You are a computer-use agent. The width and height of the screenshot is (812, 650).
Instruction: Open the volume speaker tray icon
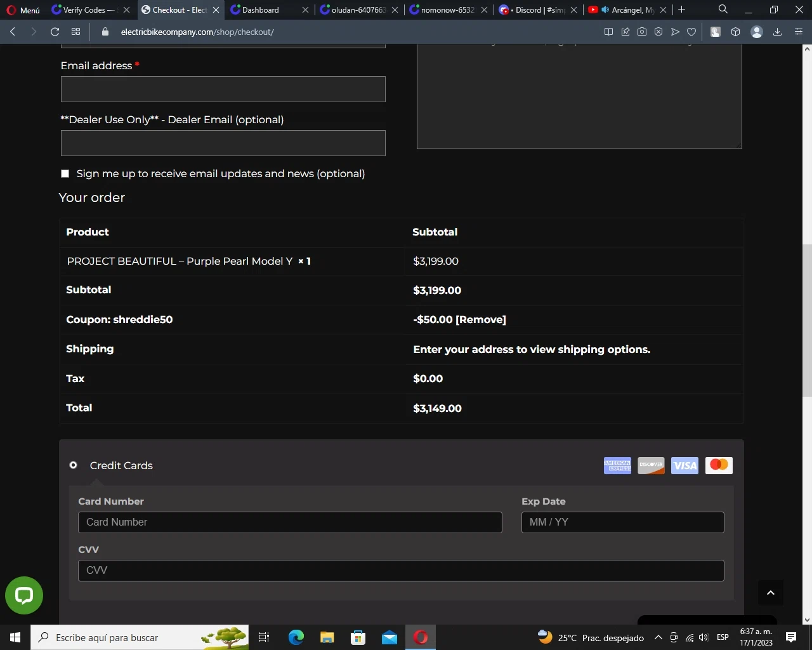704,637
